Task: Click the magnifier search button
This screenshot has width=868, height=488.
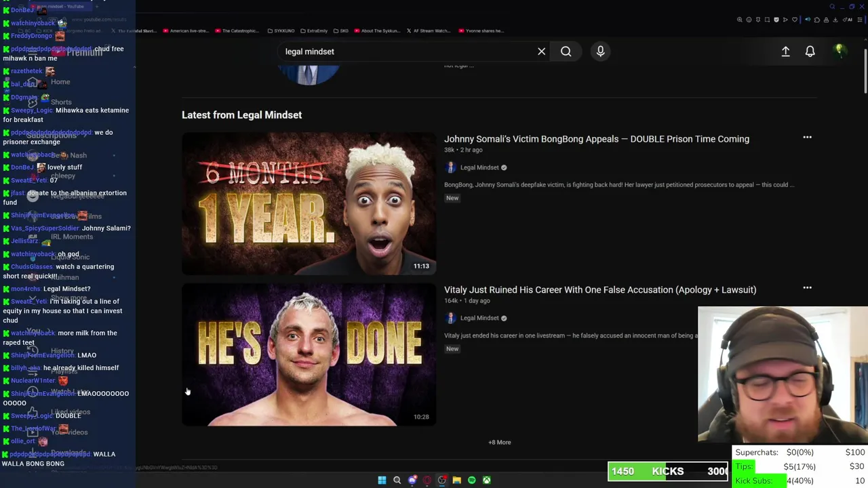Action: coord(566,52)
